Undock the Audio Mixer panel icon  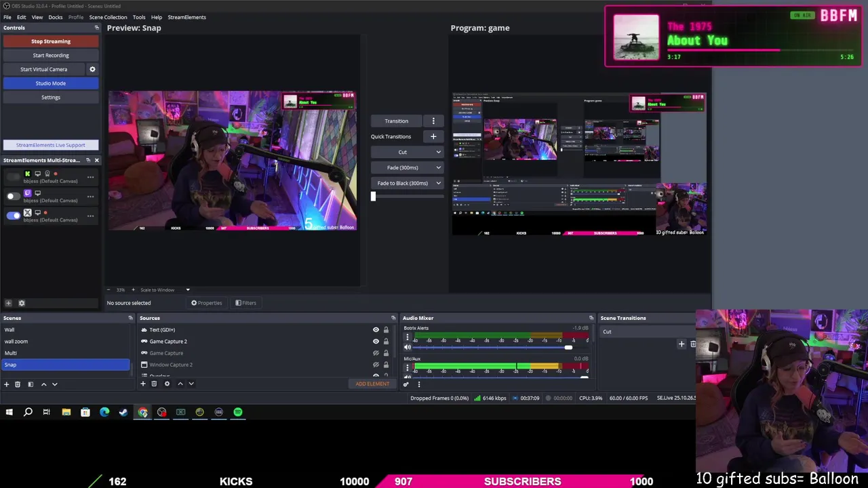coord(591,318)
